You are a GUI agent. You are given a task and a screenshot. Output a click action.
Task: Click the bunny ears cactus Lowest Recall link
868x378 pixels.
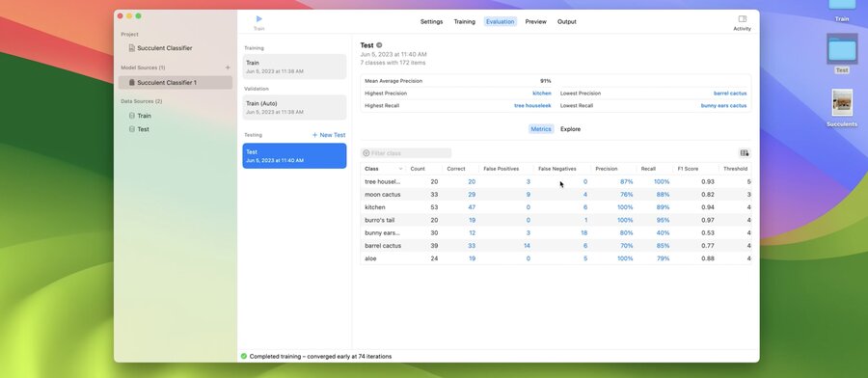coord(723,106)
